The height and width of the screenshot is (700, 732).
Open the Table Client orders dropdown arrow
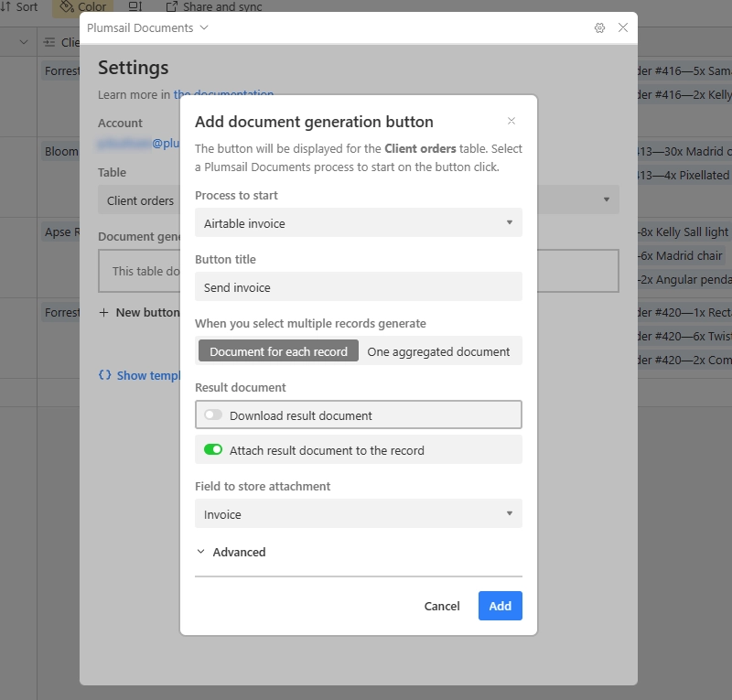pos(606,199)
